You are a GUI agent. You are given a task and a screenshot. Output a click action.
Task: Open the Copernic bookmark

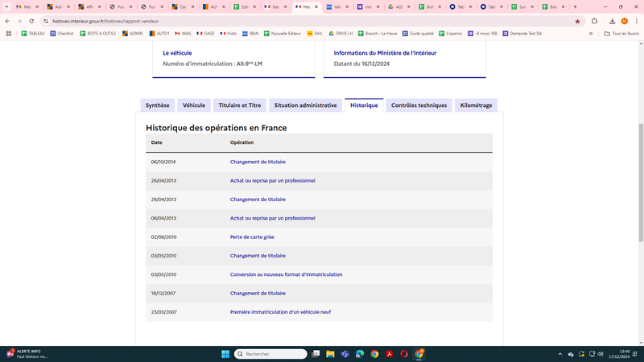point(451,34)
